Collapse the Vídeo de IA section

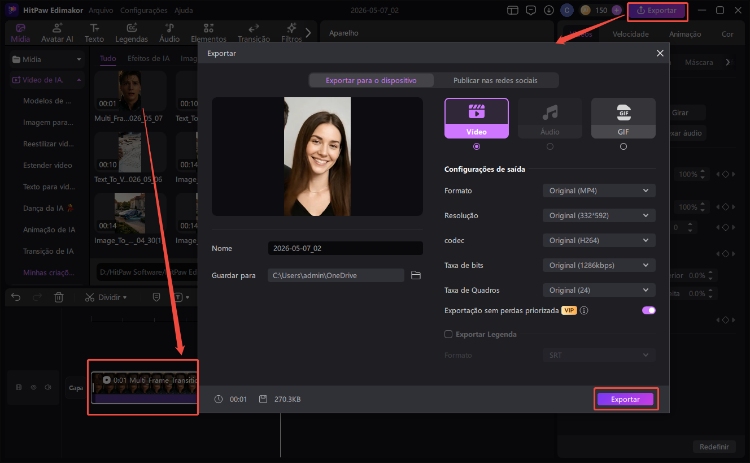point(47,80)
